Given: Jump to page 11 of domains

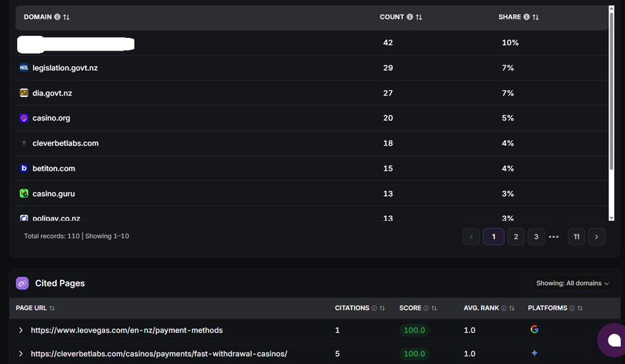Looking at the screenshot, I should pyautogui.click(x=576, y=237).
